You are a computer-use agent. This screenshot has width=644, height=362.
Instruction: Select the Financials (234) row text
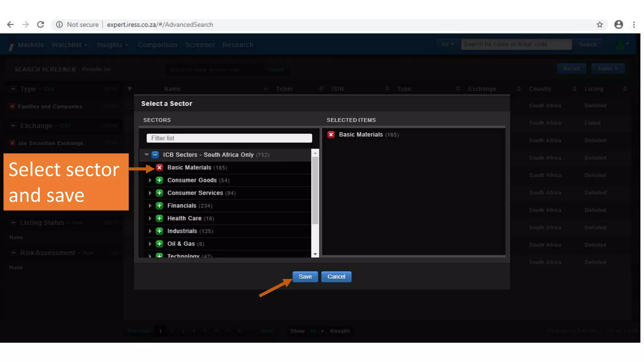click(x=190, y=206)
